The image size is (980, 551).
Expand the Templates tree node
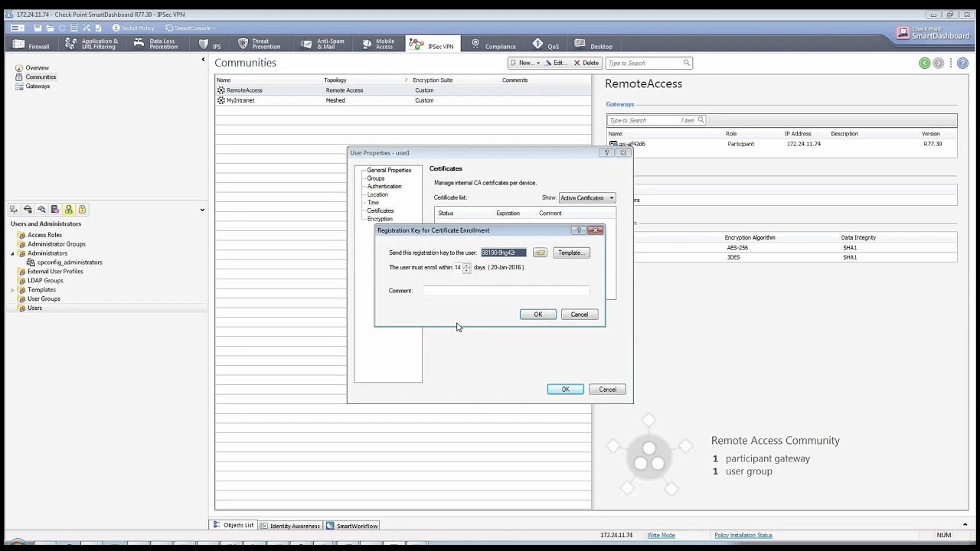pos(12,290)
